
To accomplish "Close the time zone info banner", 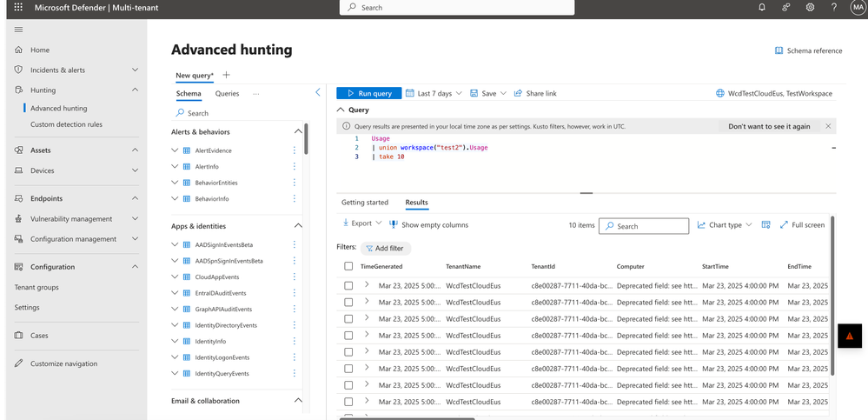I will click(x=828, y=126).
